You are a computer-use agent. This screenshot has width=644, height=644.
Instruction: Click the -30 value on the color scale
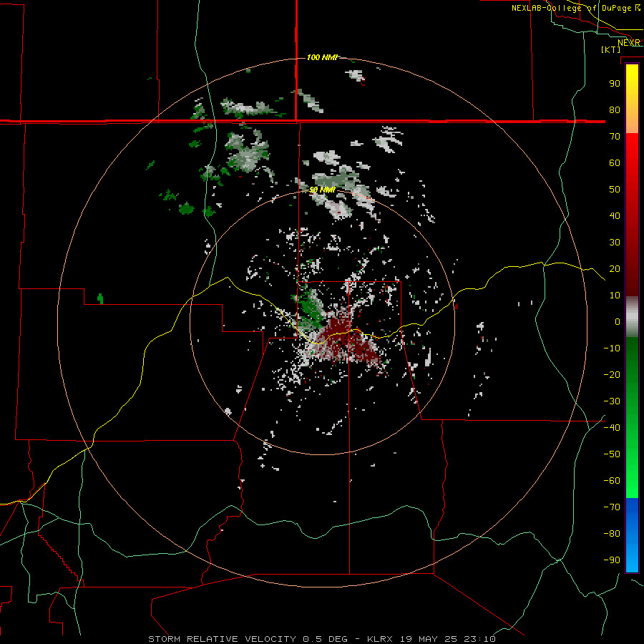point(612,401)
